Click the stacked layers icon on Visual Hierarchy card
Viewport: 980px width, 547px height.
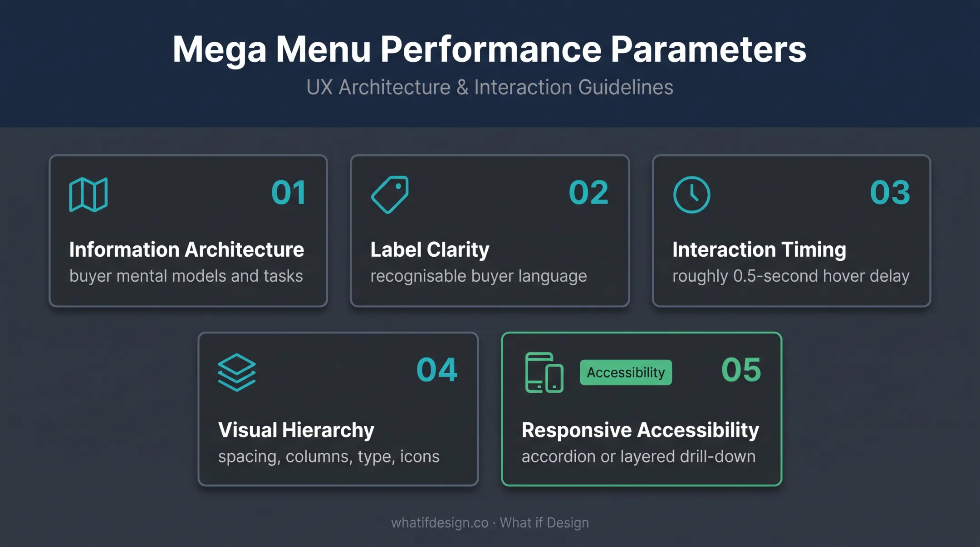237,372
